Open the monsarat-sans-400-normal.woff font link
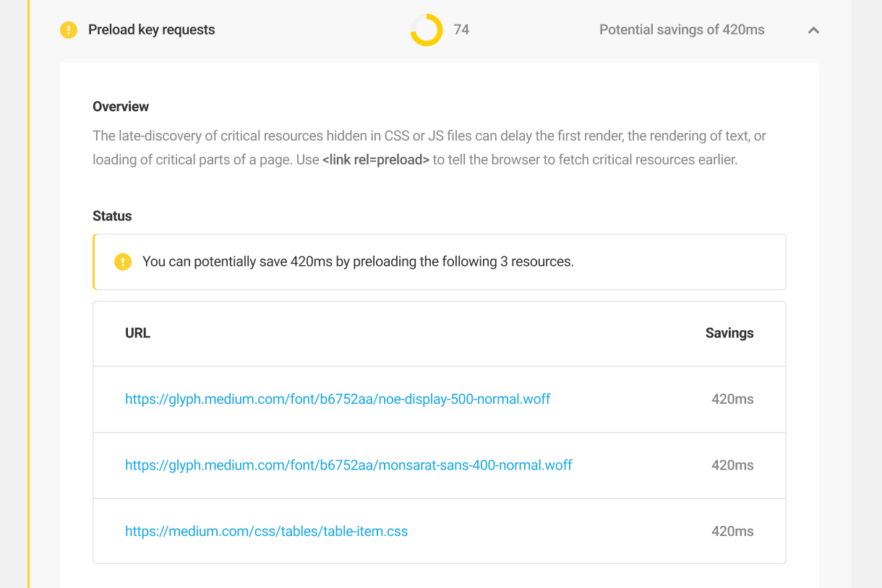The width and height of the screenshot is (882, 588). point(348,465)
